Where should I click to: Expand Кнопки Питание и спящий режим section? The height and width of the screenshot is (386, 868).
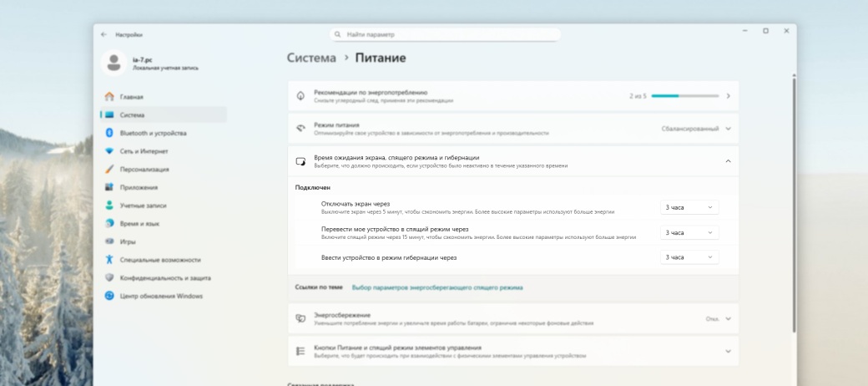[x=728, y=351]
